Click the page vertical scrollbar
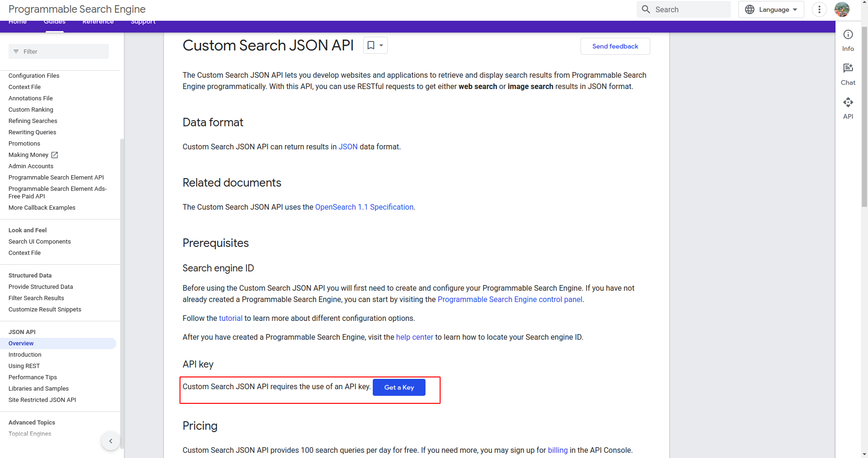Viewport: 868px width, 458px height. point(864,117)
